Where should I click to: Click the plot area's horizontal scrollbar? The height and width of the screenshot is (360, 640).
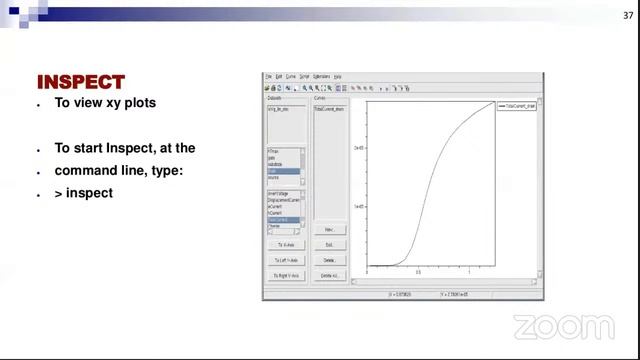[x=444, y=282]
